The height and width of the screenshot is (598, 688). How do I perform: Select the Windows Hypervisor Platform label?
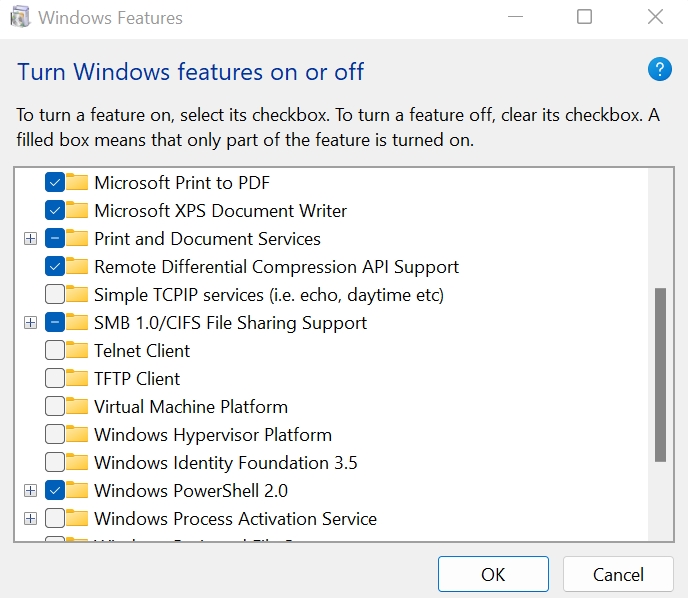[x=213, y=435]
